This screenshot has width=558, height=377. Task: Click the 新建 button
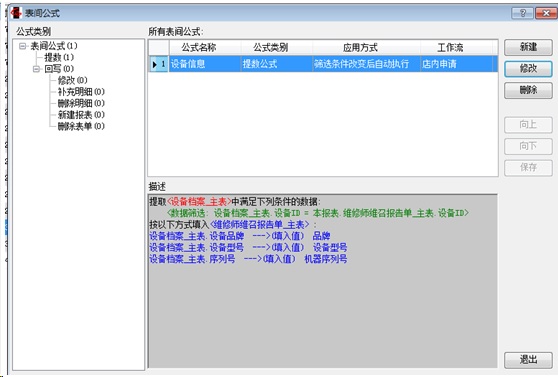click(x=528, y=47)
